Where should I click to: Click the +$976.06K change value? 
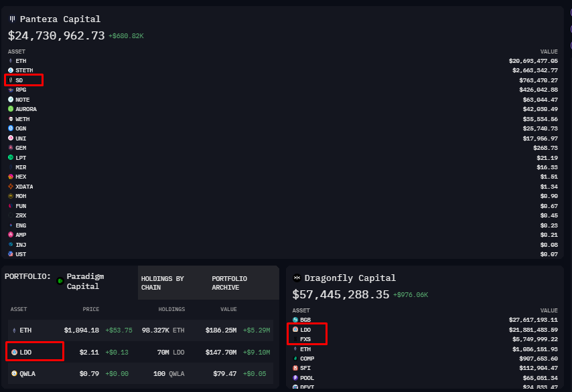[411, 295]
